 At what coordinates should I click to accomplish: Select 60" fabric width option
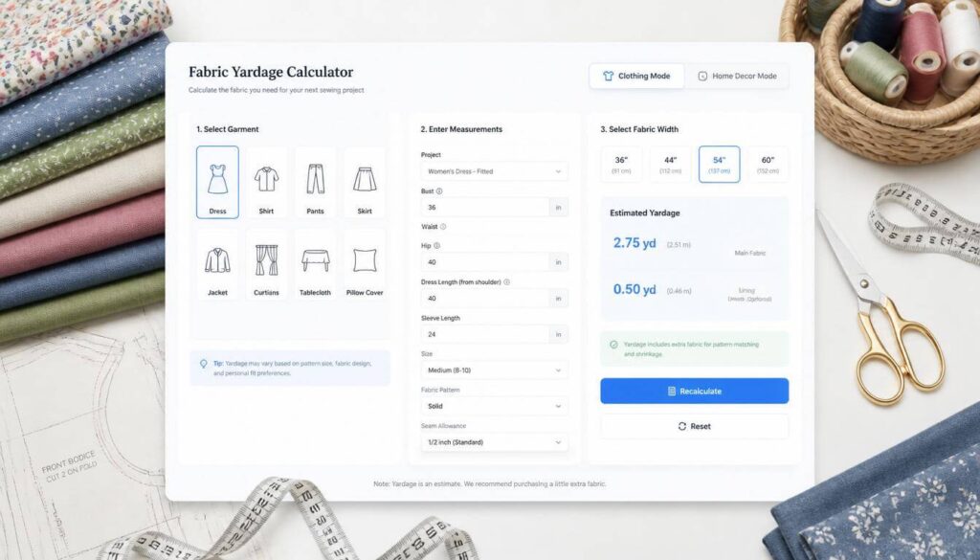pos(768,165)
